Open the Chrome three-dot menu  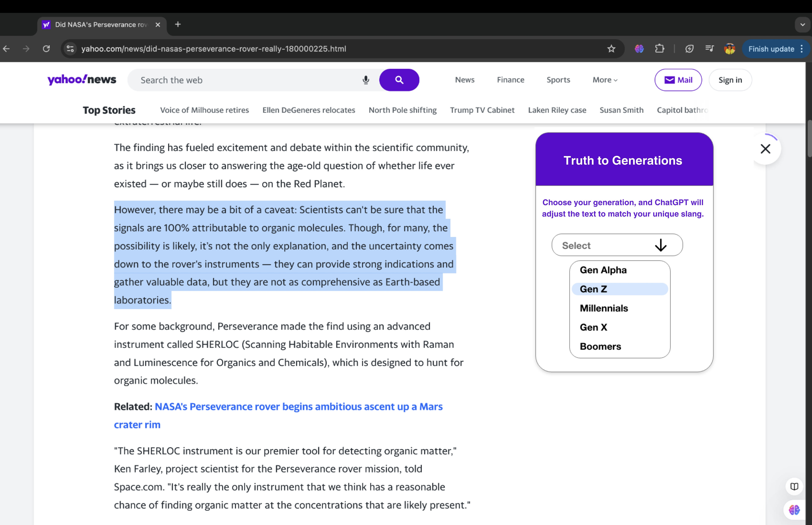pos(802,49)
